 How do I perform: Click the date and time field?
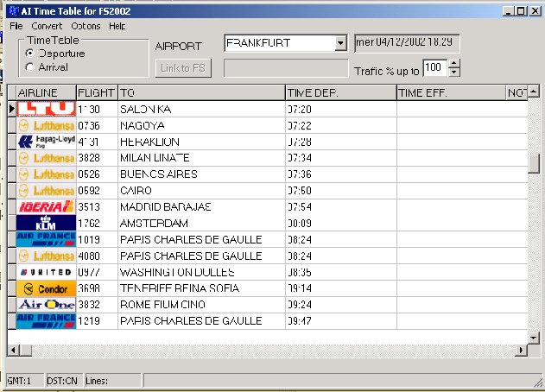point(407,43)
